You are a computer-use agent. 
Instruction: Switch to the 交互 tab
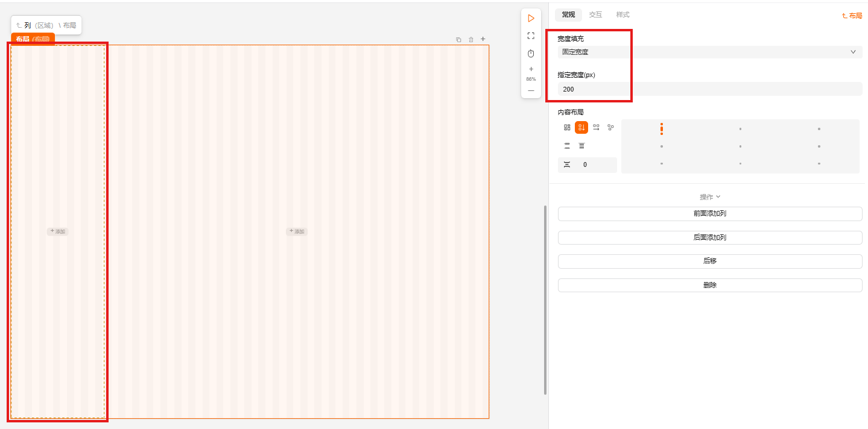(x=595, y=14)
